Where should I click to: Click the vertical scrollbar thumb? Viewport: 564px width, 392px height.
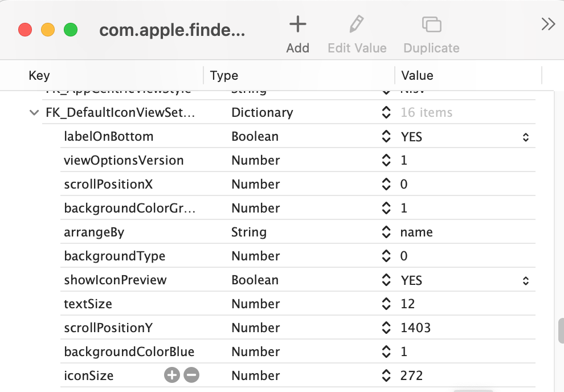[x=561, y=331]
